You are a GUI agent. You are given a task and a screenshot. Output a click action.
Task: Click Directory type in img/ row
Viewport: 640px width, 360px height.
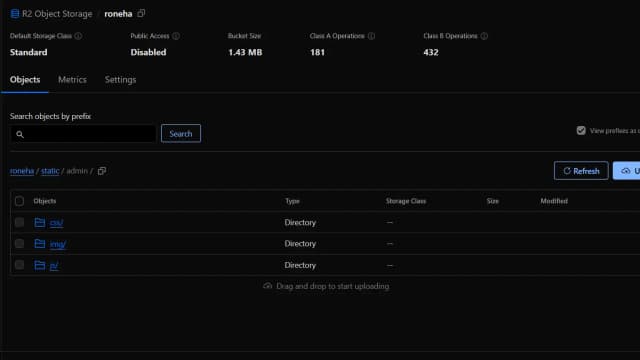point(300,244)
